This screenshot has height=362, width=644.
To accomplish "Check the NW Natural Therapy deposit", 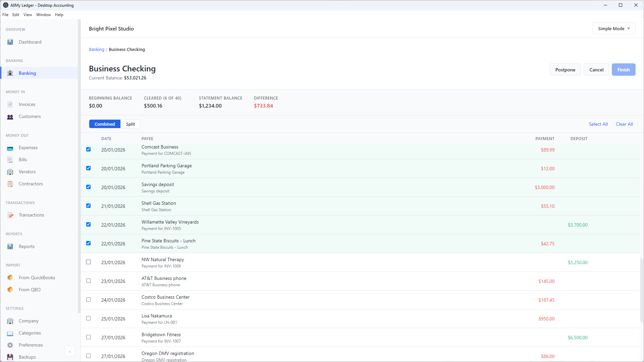I will 88,262.
